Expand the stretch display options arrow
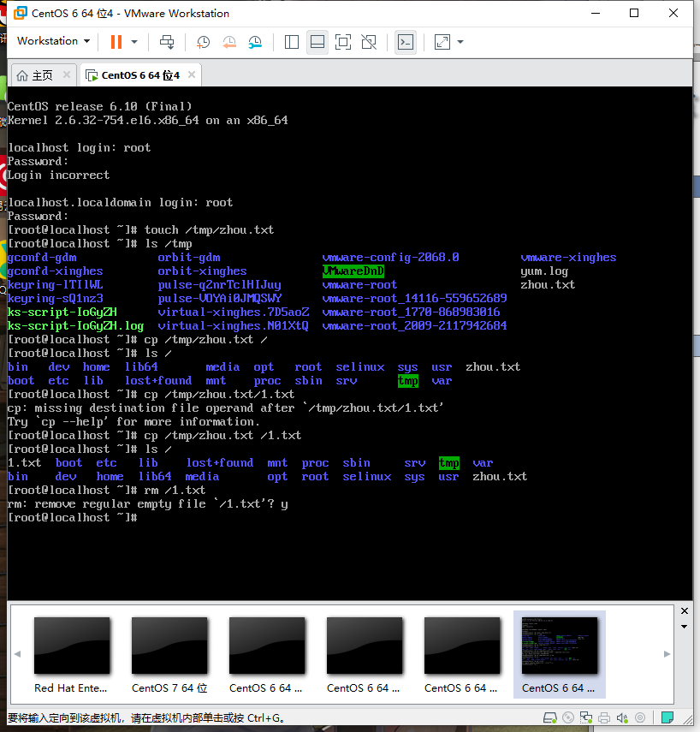 (460, 42)
